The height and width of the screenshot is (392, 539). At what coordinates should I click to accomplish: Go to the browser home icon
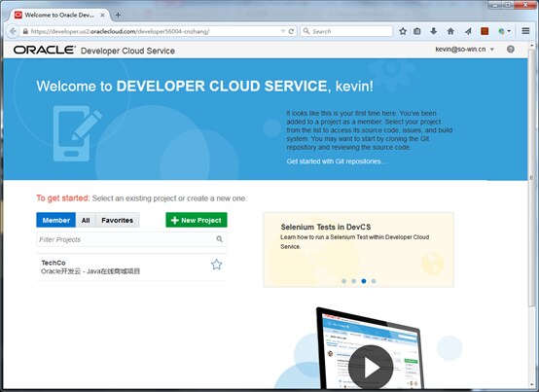point(450,31)
